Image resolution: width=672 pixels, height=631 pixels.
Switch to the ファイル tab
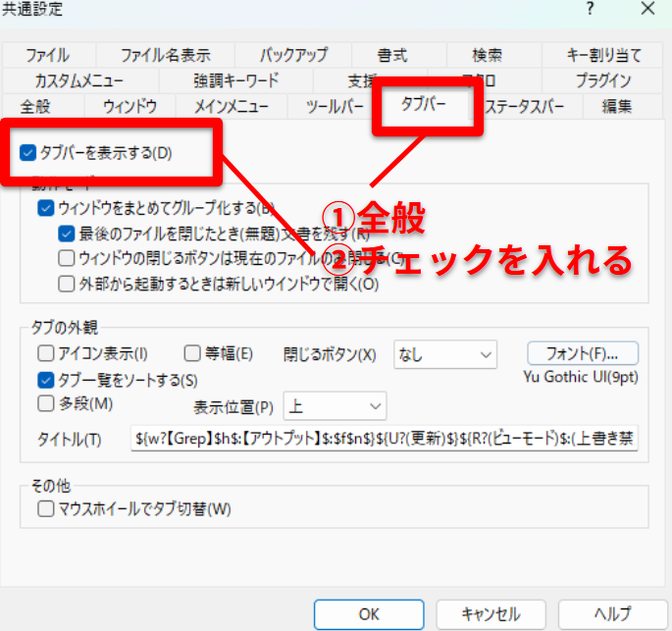(x=47, y=55)
